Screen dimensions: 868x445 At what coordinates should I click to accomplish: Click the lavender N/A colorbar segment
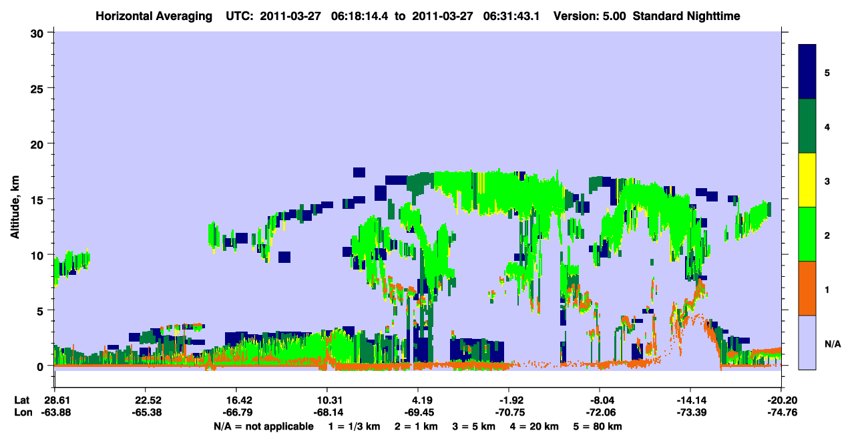[x=807, y=342]
